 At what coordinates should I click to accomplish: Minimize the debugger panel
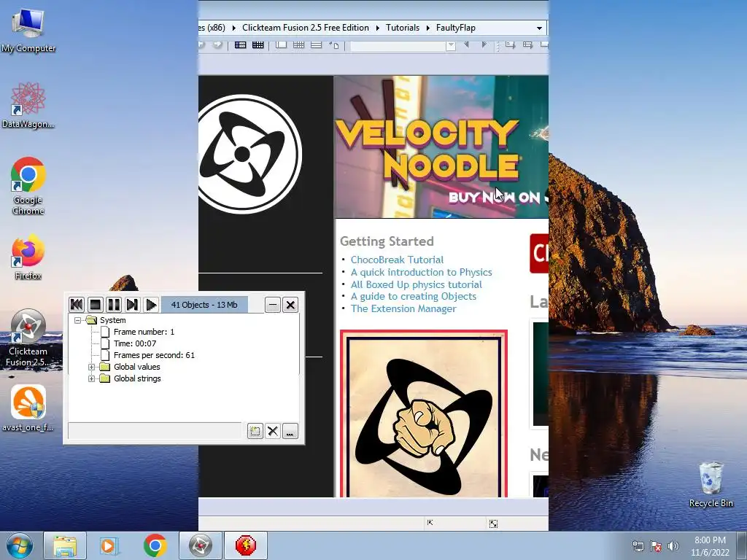(273, 305)
